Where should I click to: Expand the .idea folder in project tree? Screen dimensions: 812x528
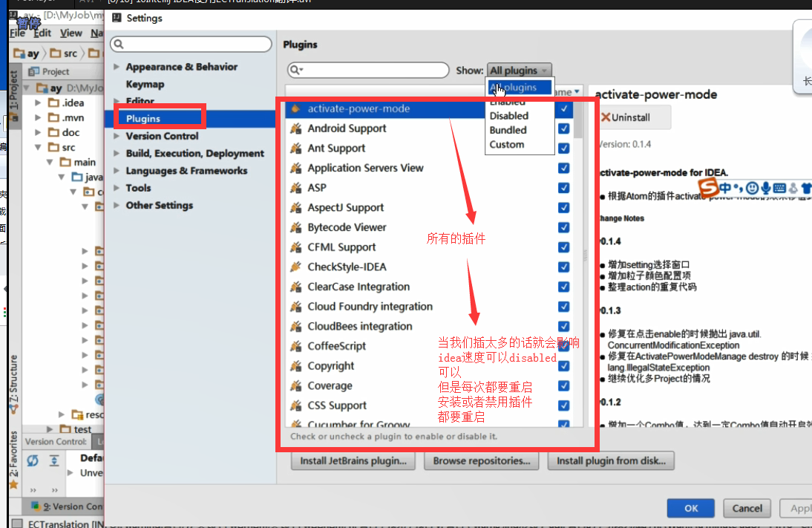38,102
